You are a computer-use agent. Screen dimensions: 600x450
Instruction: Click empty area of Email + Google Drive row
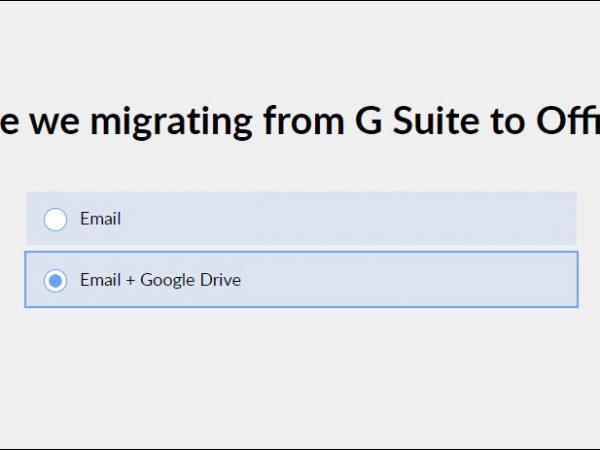(400, 280)
